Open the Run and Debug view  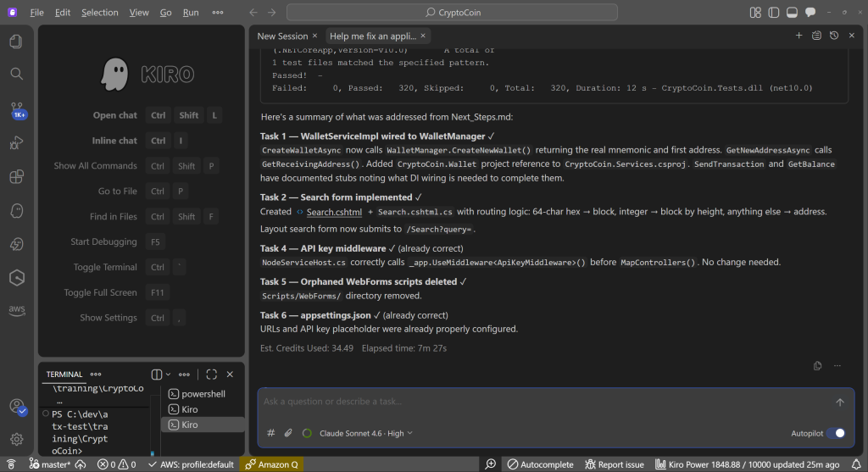tap(16, 142)
